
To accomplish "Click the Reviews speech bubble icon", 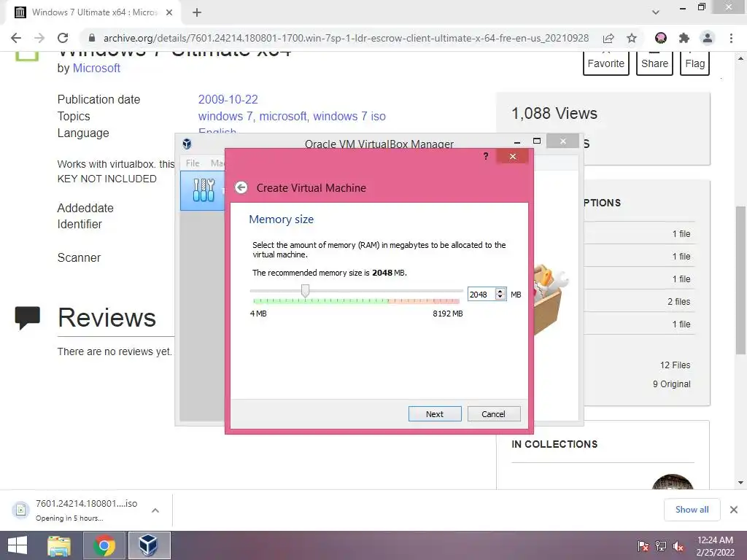I will [27, 318].
